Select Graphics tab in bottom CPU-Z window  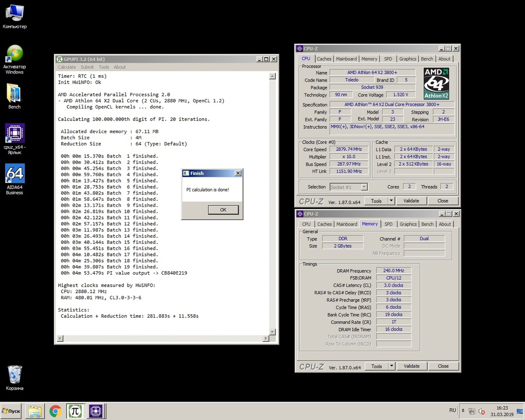pos(408,224)
